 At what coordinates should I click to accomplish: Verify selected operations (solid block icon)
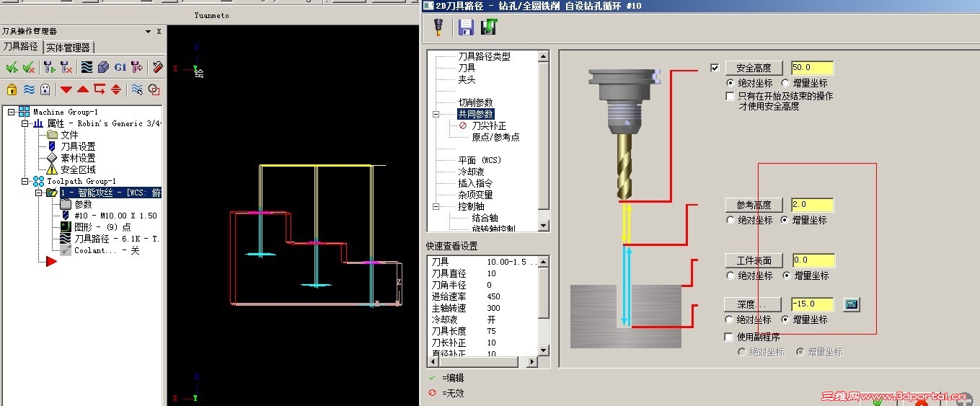103,67
